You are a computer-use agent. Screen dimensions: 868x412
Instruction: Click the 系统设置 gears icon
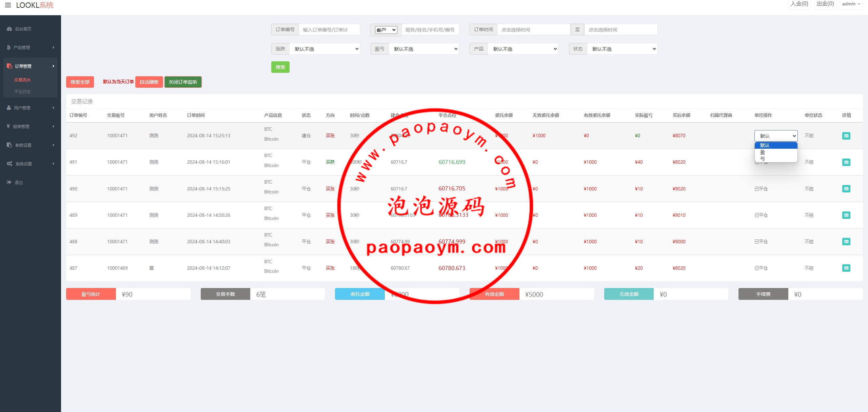coord(9,164)
